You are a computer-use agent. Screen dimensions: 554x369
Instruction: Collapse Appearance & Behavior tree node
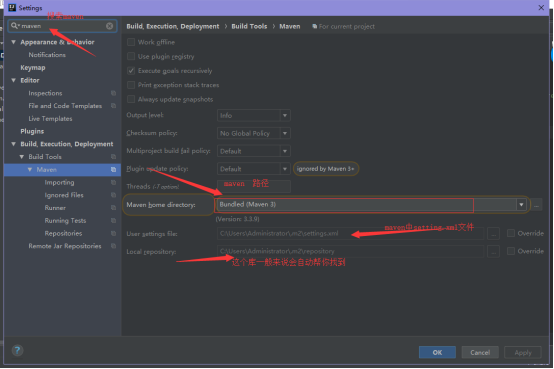13,42
